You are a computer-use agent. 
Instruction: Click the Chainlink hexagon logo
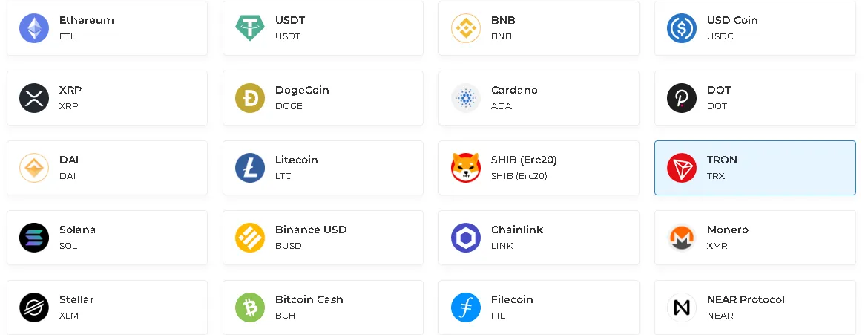(466, 238)
